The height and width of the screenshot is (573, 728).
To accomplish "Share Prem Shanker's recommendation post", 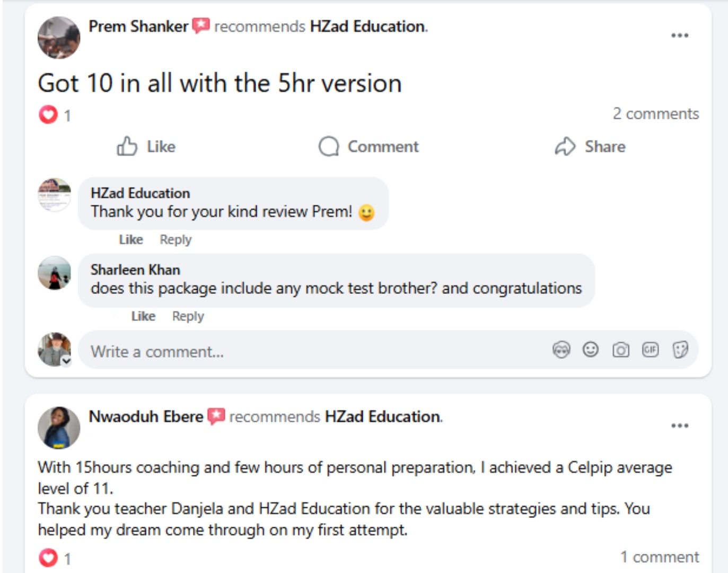I will pyautogui.click(x=590, y=146).
